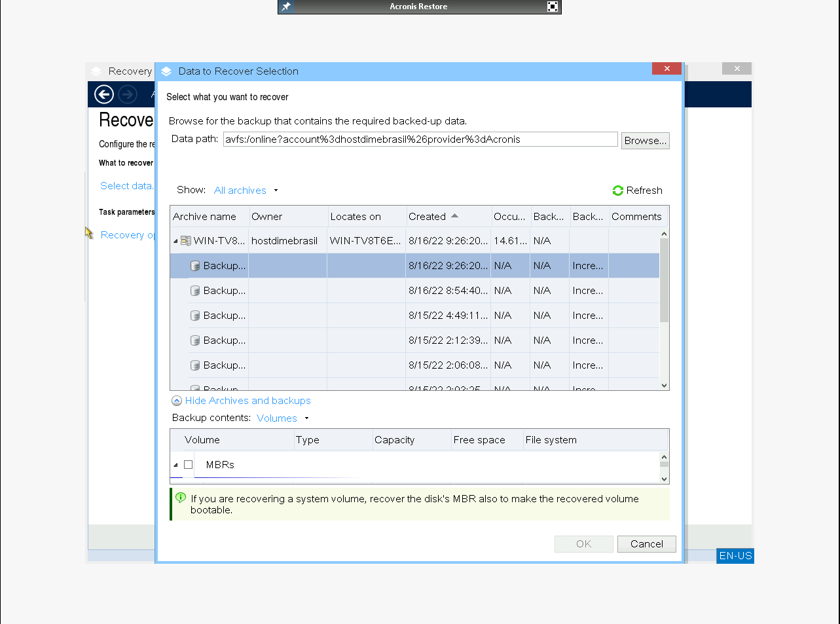Sort archives by the Created column
840x624 pixels.
(448, 217)
